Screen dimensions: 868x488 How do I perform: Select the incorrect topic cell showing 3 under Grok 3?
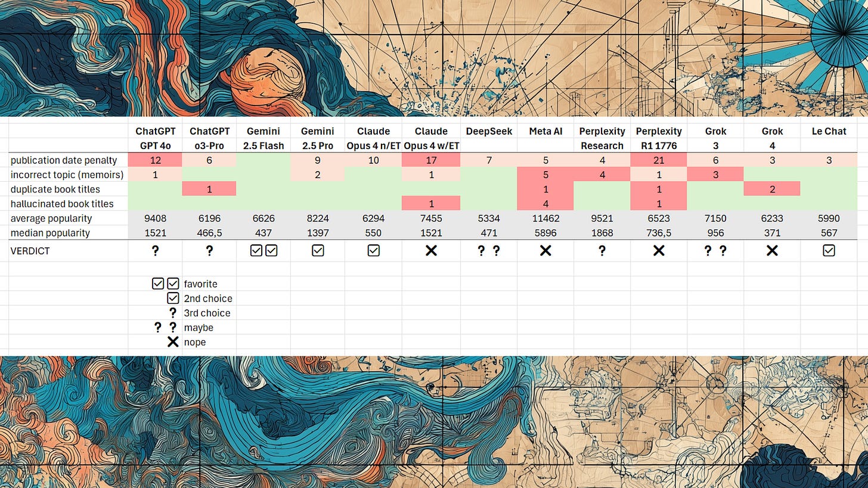pos(715,175)
